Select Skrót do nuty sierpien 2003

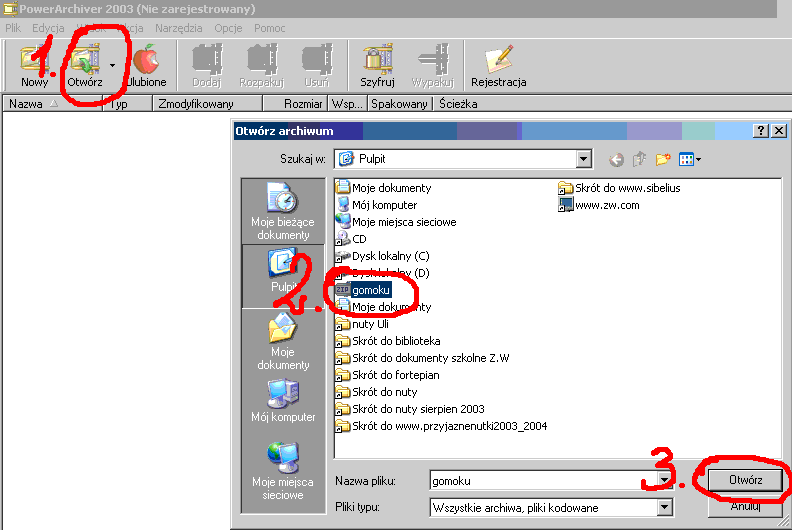(410, 409)
